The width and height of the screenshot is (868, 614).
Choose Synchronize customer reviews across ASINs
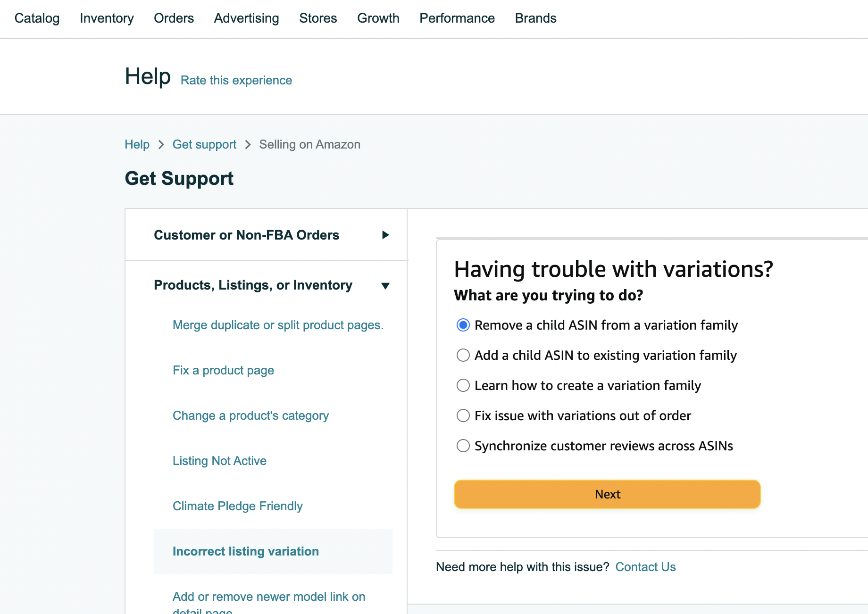coord(463,446)
